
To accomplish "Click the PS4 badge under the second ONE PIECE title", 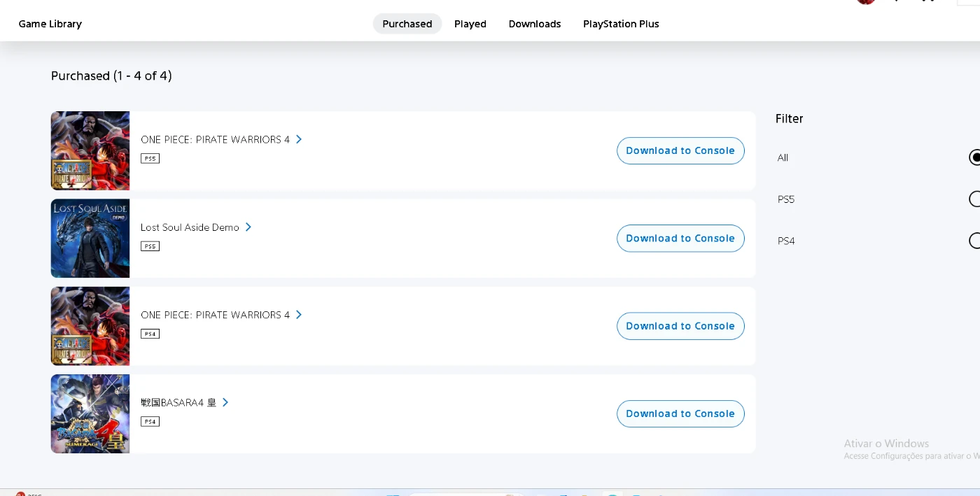I will pyautogui.click(x=150, y=334).
